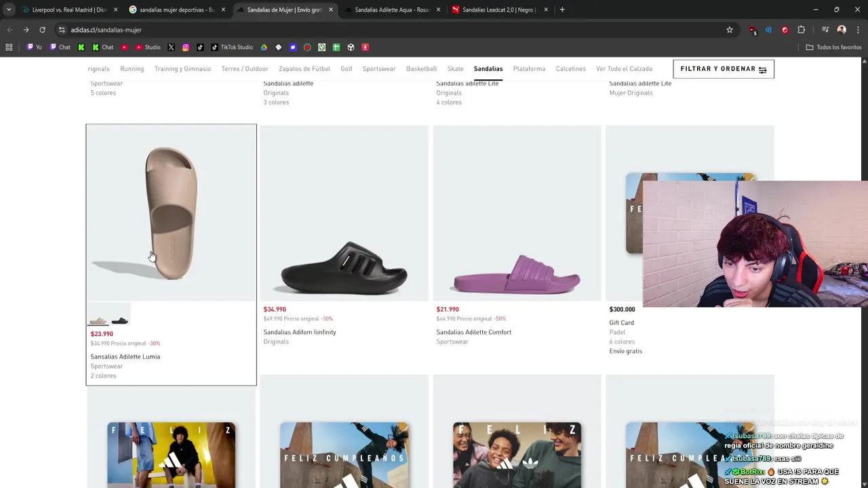Image resolution: width=868 pixels, height=488 pixels.
Task: Select the 'Running' category
Action: 132,68
